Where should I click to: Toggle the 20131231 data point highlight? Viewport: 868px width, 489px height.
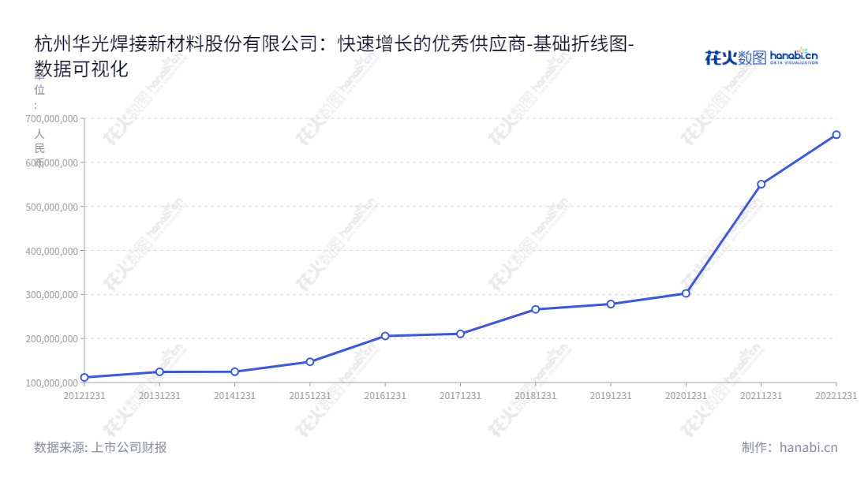[x=159, y=371]
